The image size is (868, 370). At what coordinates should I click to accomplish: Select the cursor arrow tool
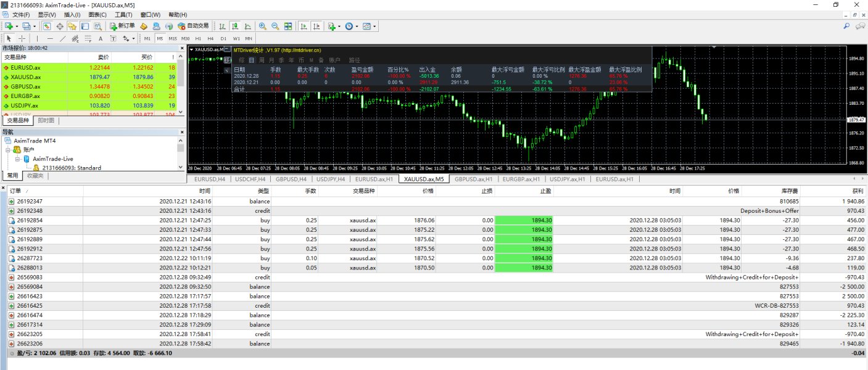point(9,38)
